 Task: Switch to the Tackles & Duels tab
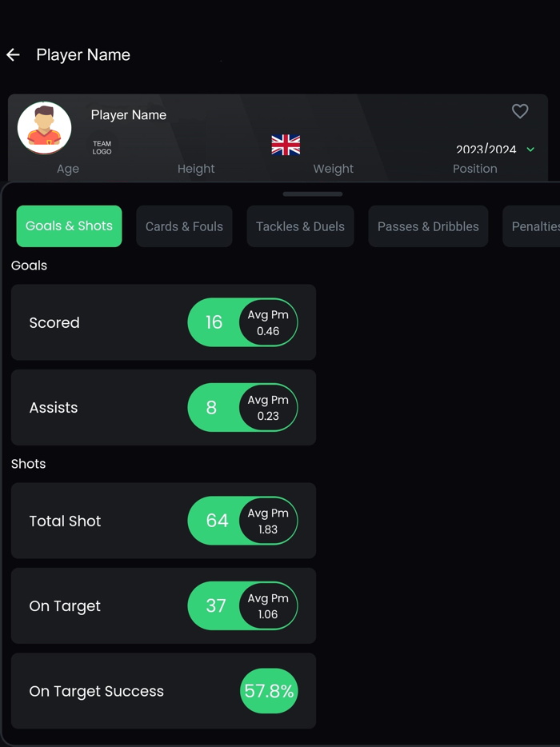(x=300, y=226)
